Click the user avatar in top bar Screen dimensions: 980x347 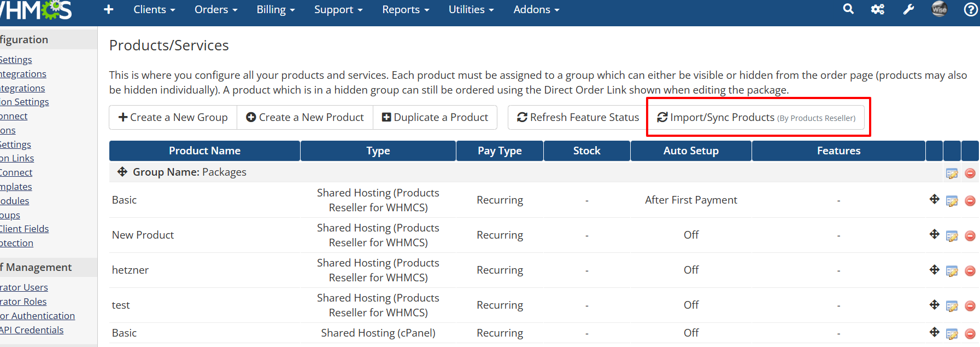[939, 9]
